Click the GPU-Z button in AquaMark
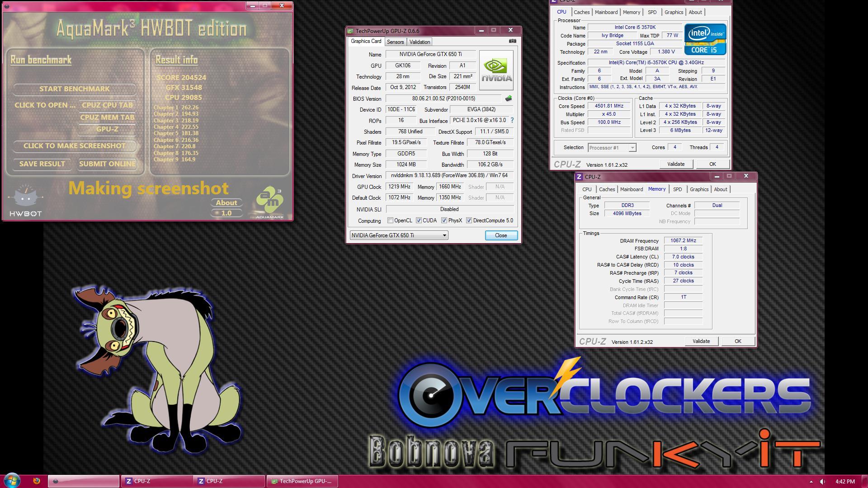This screenshot has height=488, width=868. pos(107,129)
